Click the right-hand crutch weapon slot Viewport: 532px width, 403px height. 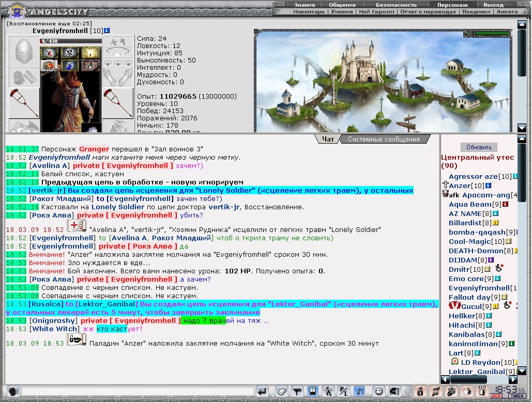point(118,103)
